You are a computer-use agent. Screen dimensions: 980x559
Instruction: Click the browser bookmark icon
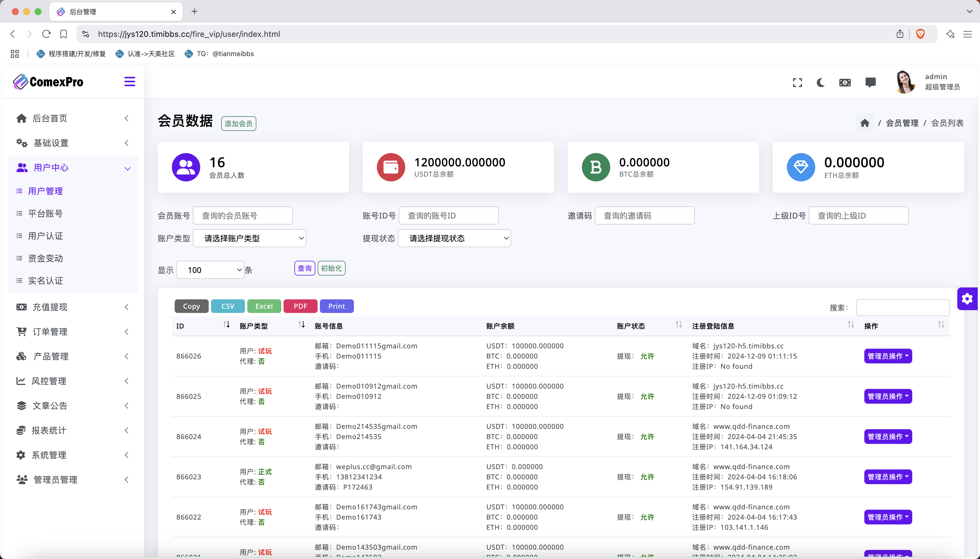(64, 34)
